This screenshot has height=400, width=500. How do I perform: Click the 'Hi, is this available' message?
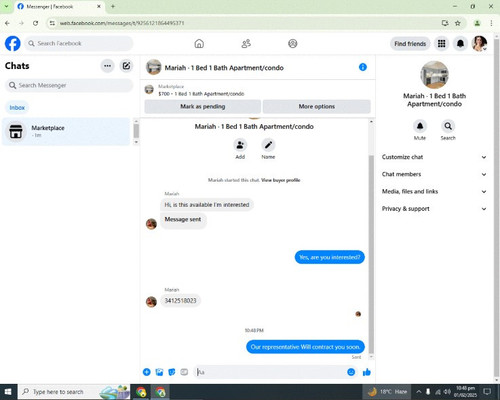[x=207, y=205]
